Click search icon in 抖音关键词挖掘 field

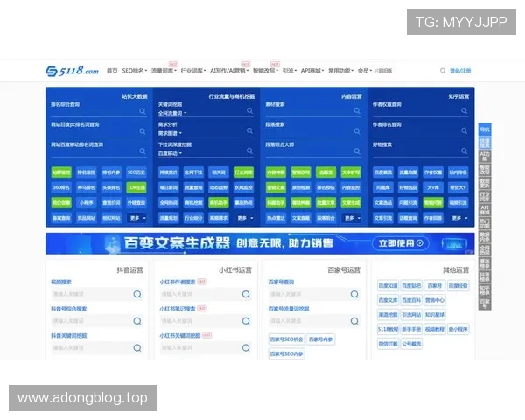[137, 347]
